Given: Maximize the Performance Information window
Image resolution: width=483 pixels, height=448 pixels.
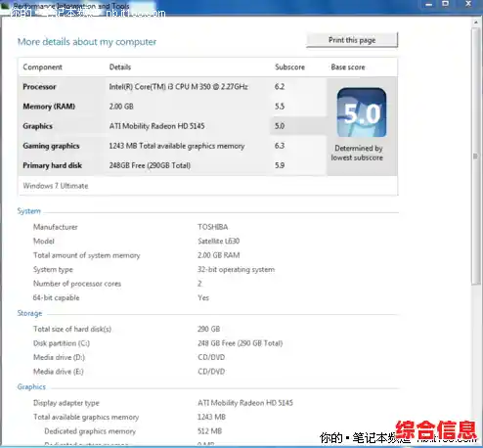Looking at the screenshot, I should [446, 4].
